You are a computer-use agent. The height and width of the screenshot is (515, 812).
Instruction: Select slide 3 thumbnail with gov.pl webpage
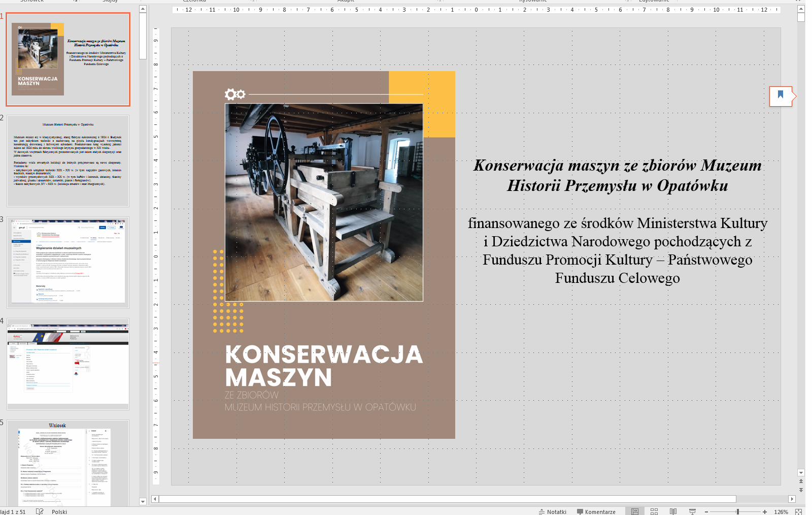[68, 262]
